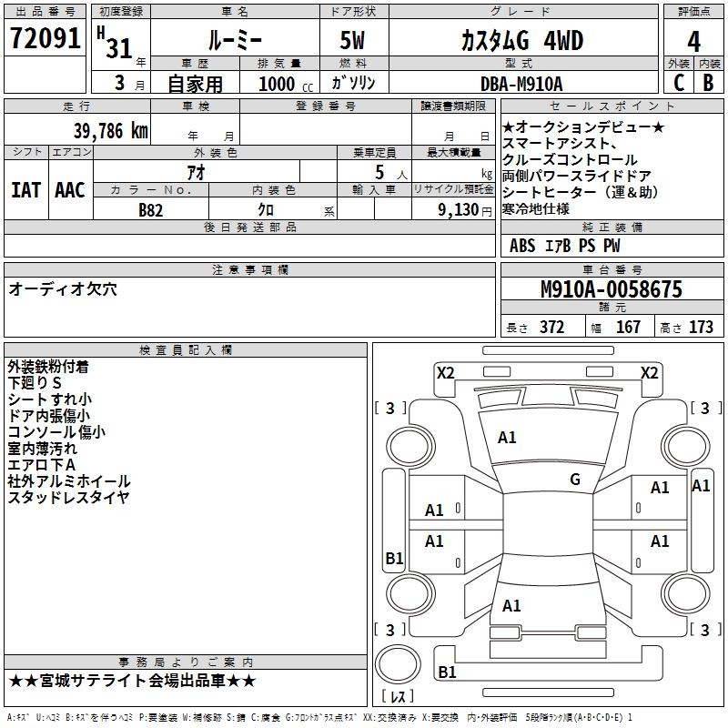Select the evaluation score 4 cell
The width and height of the screenshot is (728, 728).
point(693,38)
